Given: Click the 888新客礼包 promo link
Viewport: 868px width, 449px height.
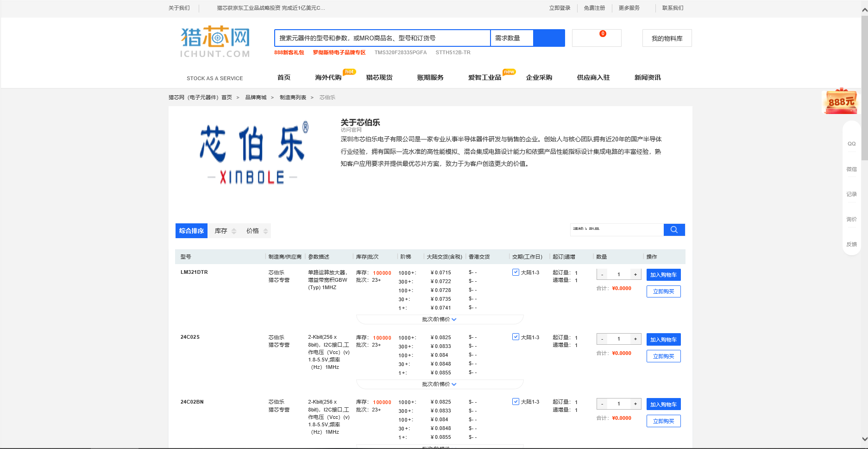Looking at the screenshot, I should tap(289, 52).
